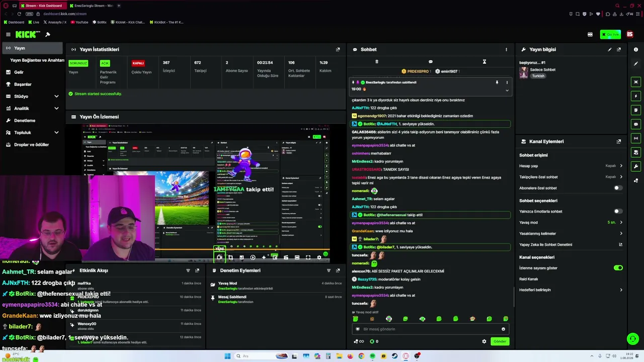Image resolution: width=644 pixels, height=362 pixels.
Task: Click the green Go Live button
Action: tap(610, 35)
